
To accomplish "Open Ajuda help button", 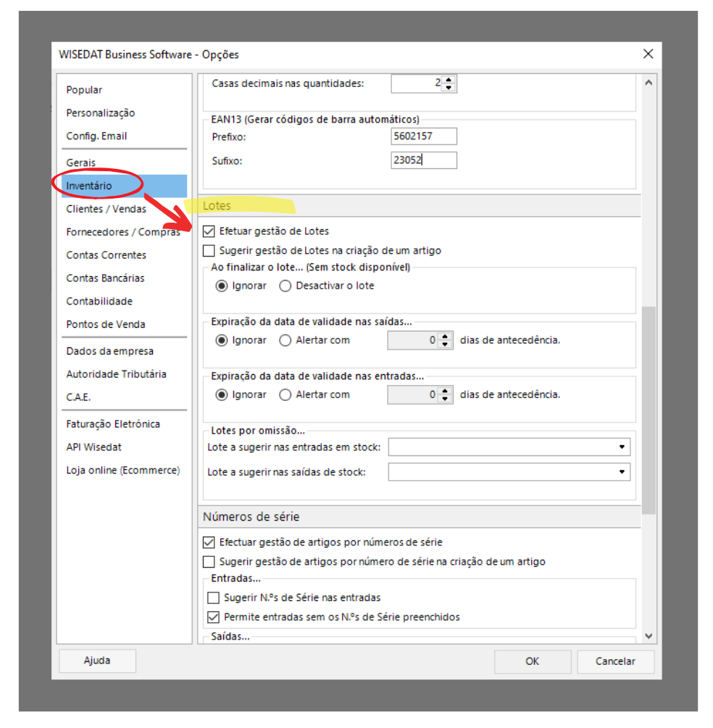I will 97,661.
